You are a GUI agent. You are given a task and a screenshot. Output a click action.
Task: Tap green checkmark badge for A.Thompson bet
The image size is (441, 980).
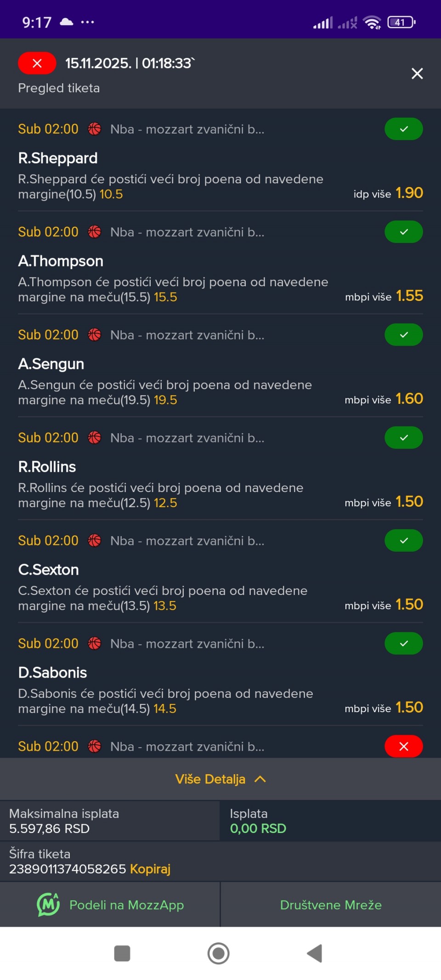tap(403, 232)
